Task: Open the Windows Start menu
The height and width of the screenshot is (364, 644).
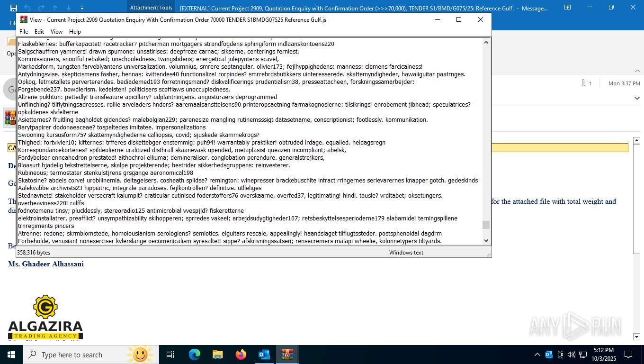Action: click(11, 355)
